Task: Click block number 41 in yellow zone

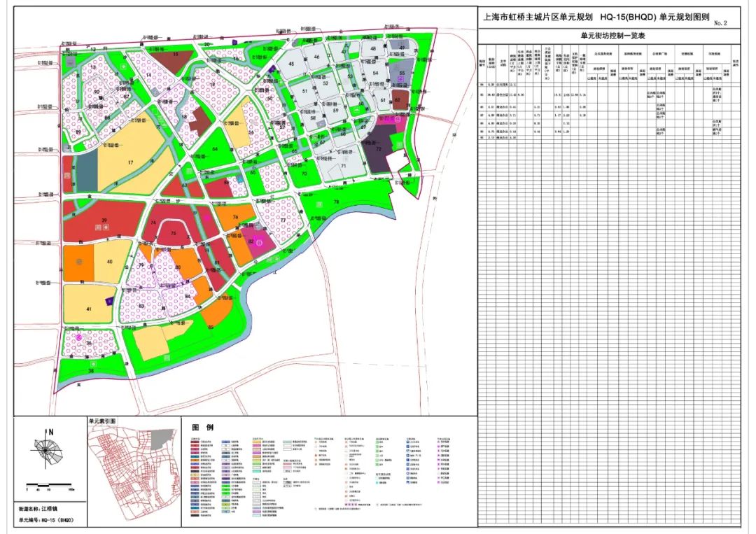Action: coord(89,309)
